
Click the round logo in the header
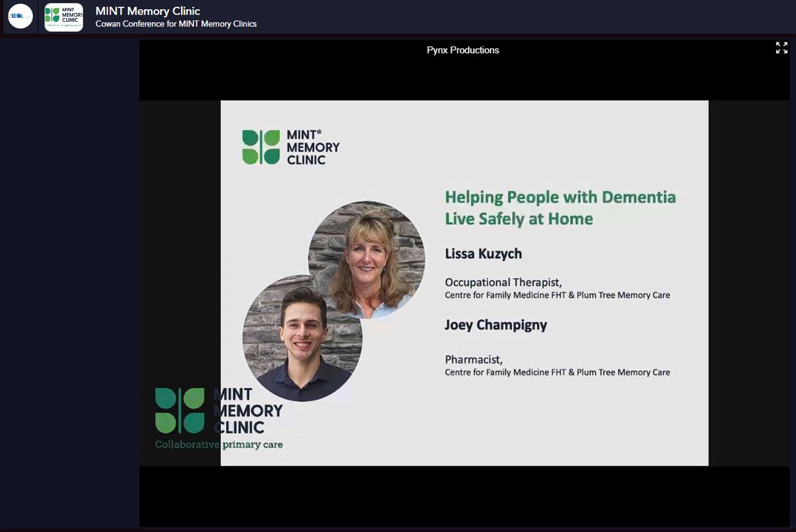21,17
